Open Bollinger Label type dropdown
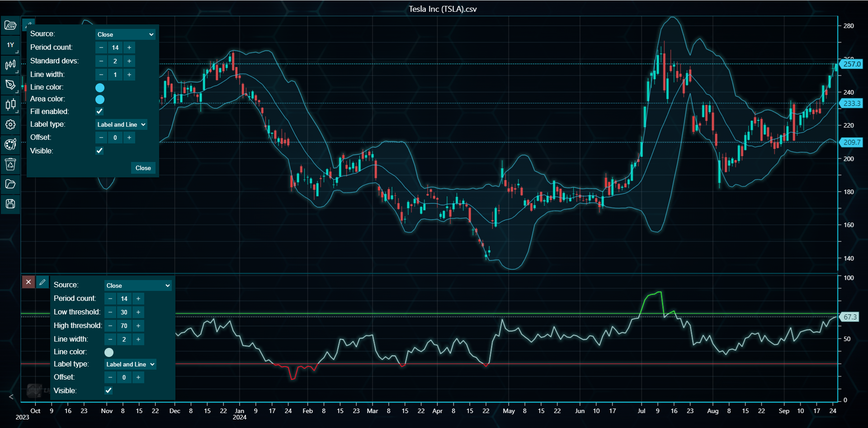The image size is (868, 428). [x=121, y=124]
